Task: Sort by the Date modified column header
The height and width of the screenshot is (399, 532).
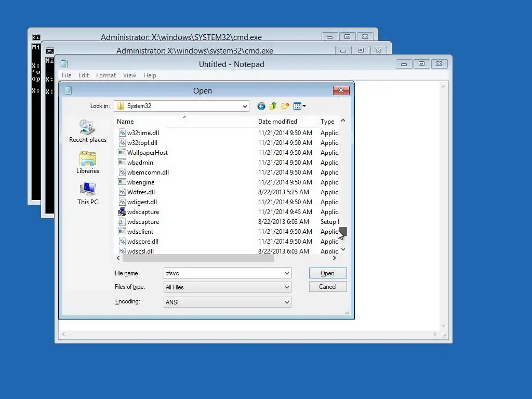Action: [286, 122]
